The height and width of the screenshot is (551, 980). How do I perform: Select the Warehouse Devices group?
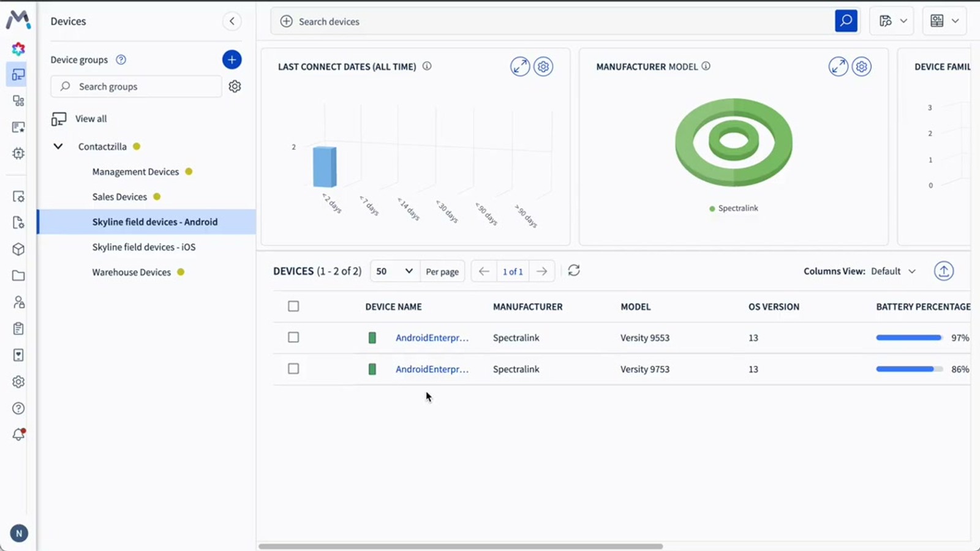coord(131,272)
